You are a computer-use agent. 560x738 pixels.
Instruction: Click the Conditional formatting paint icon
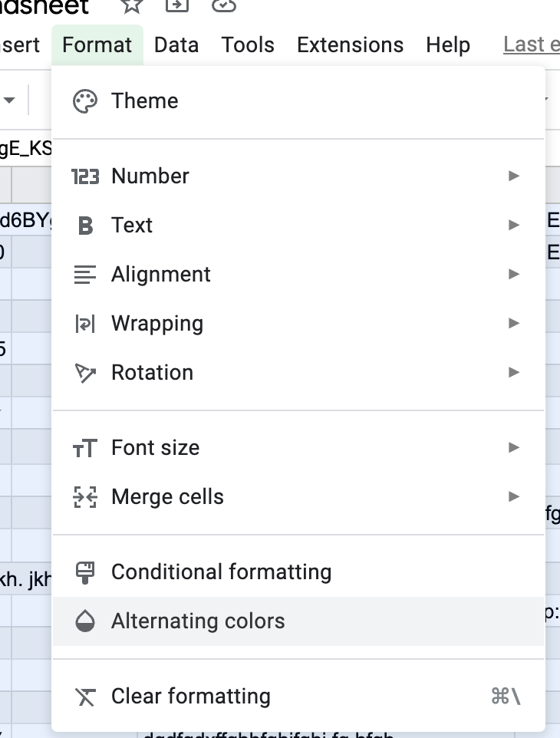(x=85, y=572)
